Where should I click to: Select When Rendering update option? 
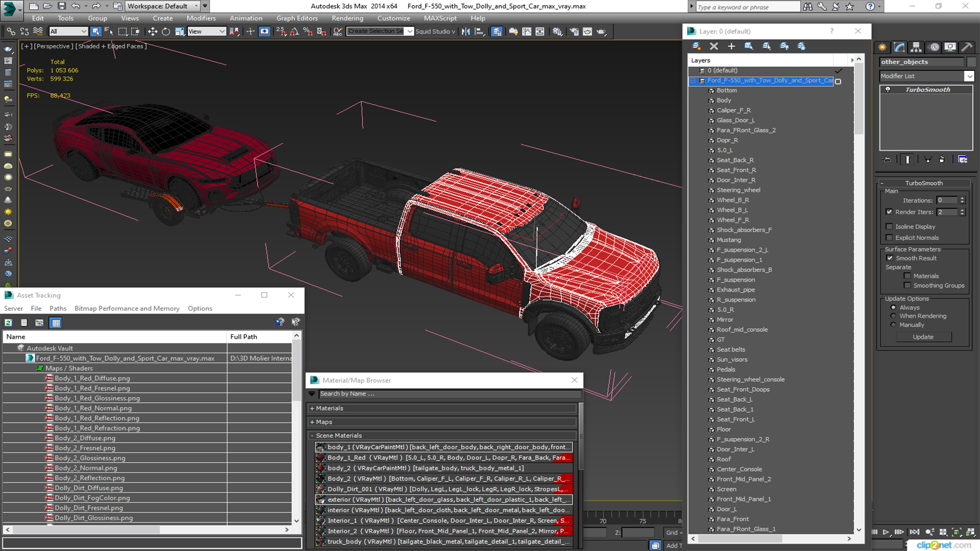point(893,316)
